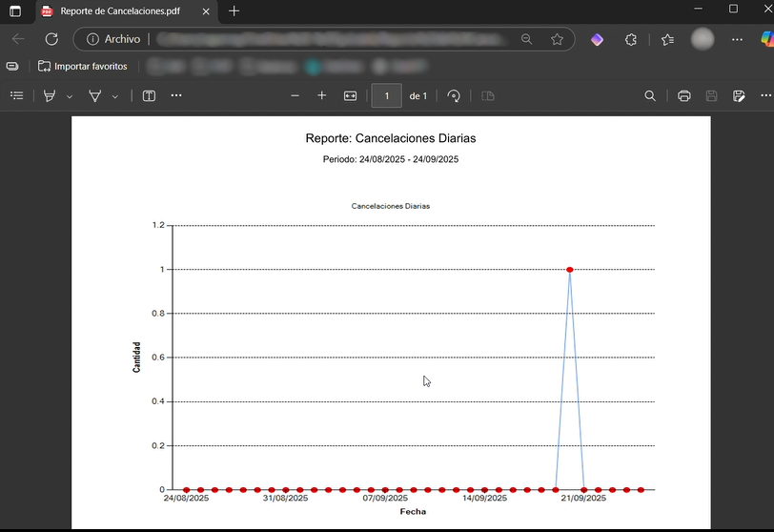774x532 pixels.
Task: Click the save as PDF icon
Action: 739,96
